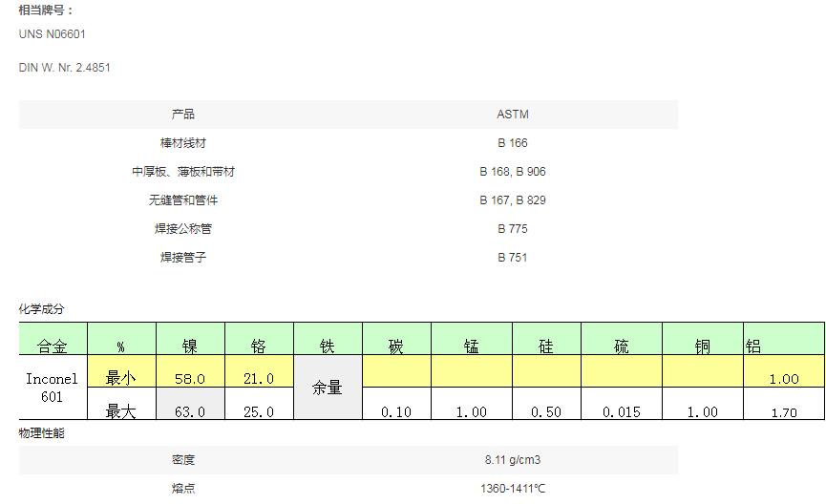Click the 物理性能 section heading
Image resolution: width=826 pixels, height=504 pixels.
pyautogui.click(x=42, y=433)
